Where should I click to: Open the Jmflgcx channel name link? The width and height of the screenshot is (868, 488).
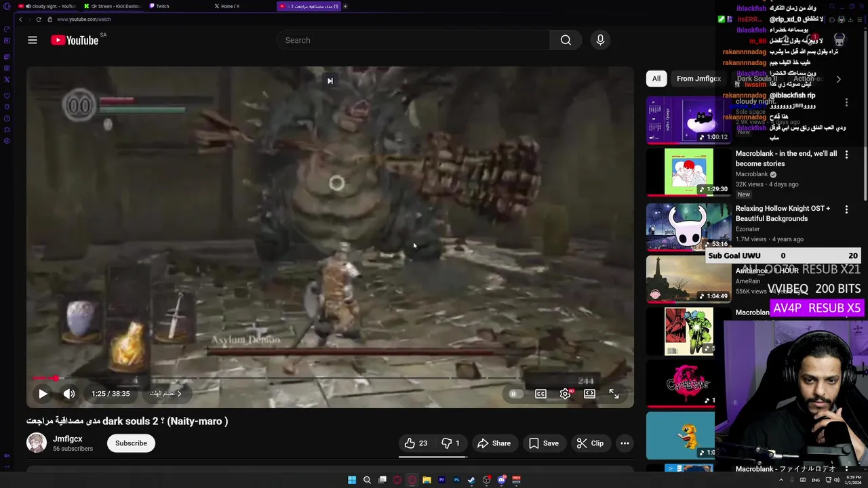point(68,439)
